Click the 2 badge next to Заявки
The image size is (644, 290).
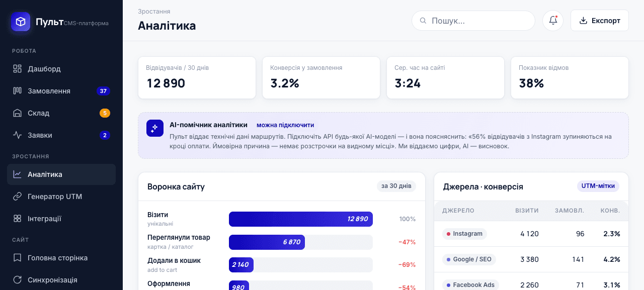click(x=105, y=135)
